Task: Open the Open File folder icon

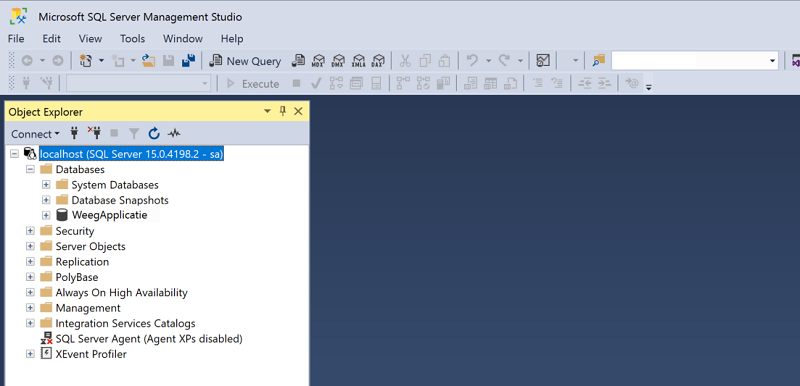Action: [148, 61]
